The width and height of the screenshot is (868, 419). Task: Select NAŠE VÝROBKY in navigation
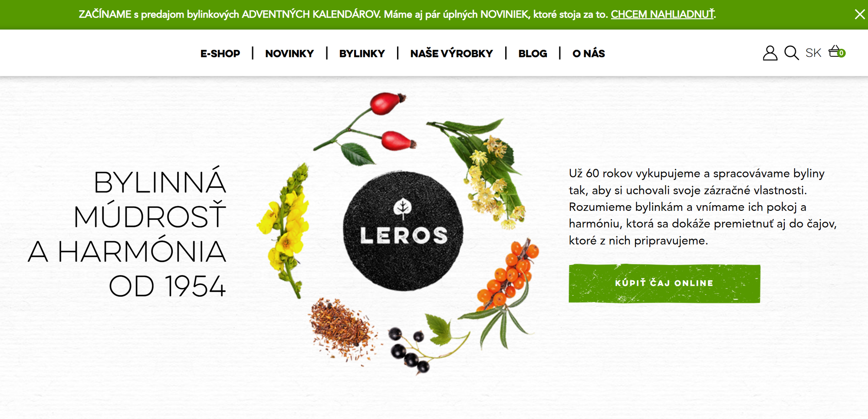[x=451, y=53]
